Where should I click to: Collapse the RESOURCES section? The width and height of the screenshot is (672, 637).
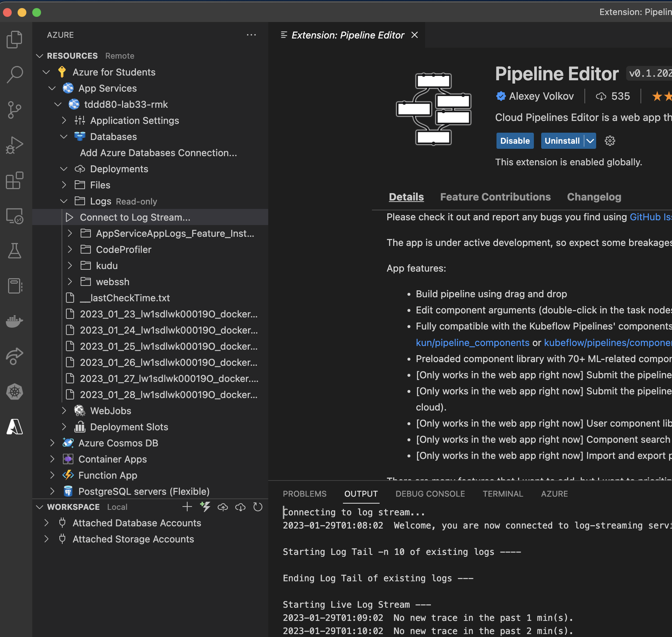[x=40, y=56]
